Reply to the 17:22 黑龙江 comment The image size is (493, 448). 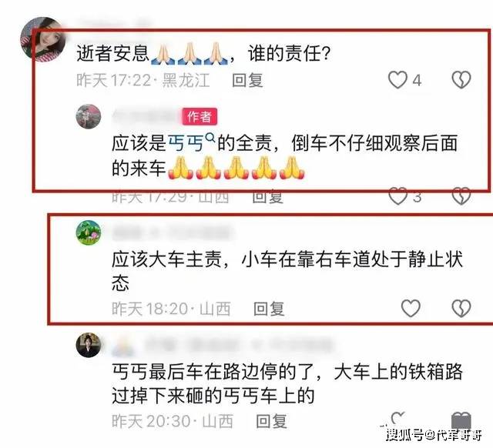(x=247, y=80)
